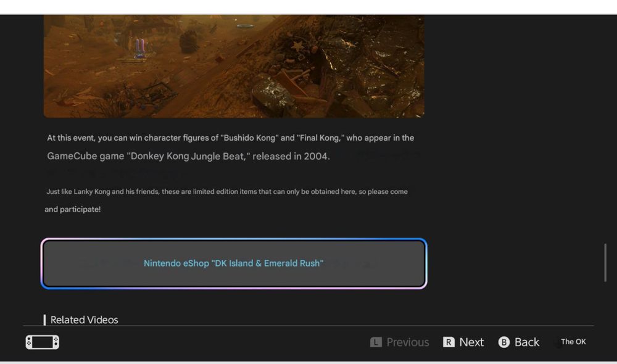Click the text "and participate!"

[x=72, y=209]
